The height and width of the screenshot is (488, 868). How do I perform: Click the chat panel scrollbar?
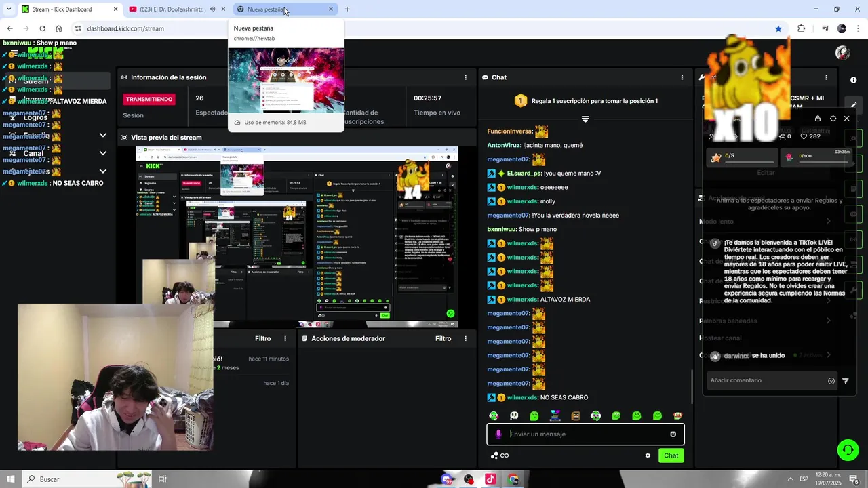[x=691, y=386]
